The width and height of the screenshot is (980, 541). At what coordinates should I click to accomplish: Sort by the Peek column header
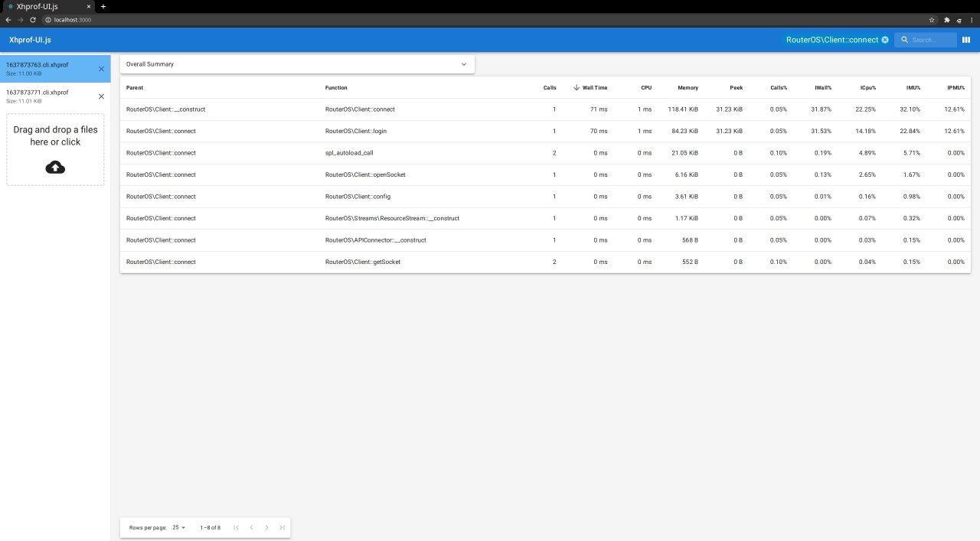[736, 88]
